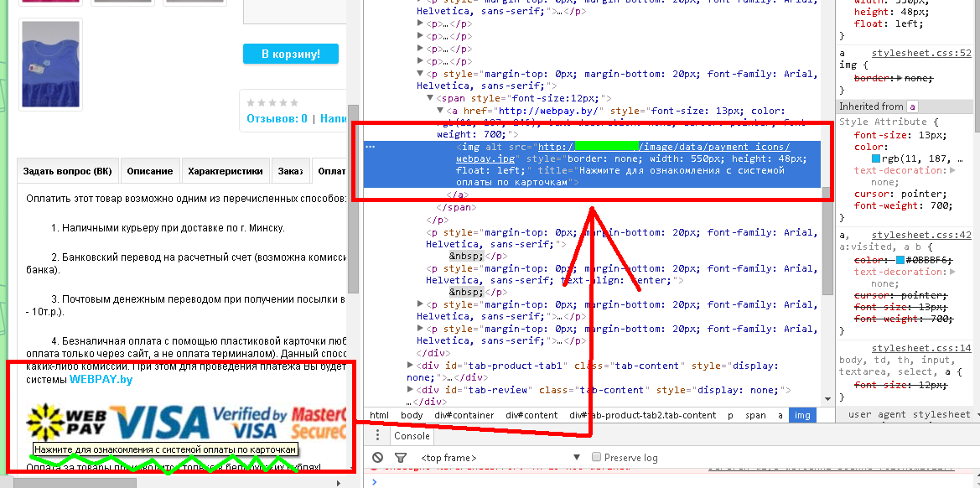This screenshot has height=488, width=980.
Task: Select the html breadcrumb
Action: [379, 415]
